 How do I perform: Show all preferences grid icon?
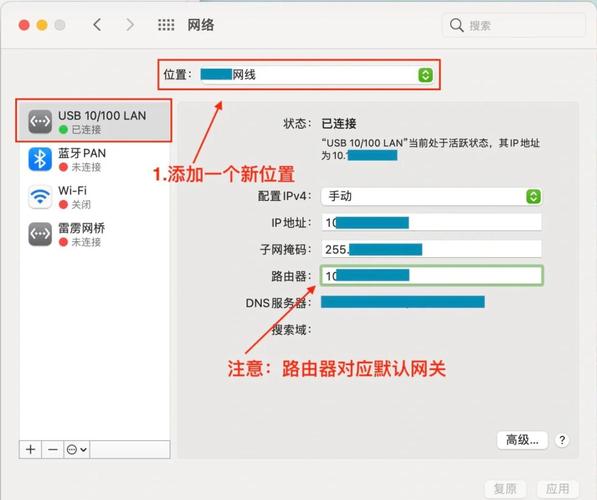166,25
